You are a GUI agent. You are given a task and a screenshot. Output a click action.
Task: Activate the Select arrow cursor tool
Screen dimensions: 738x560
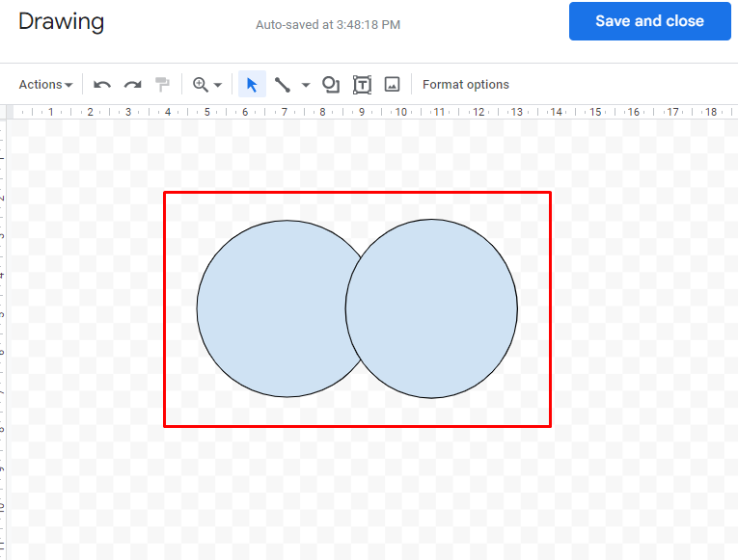pos(253,85)
